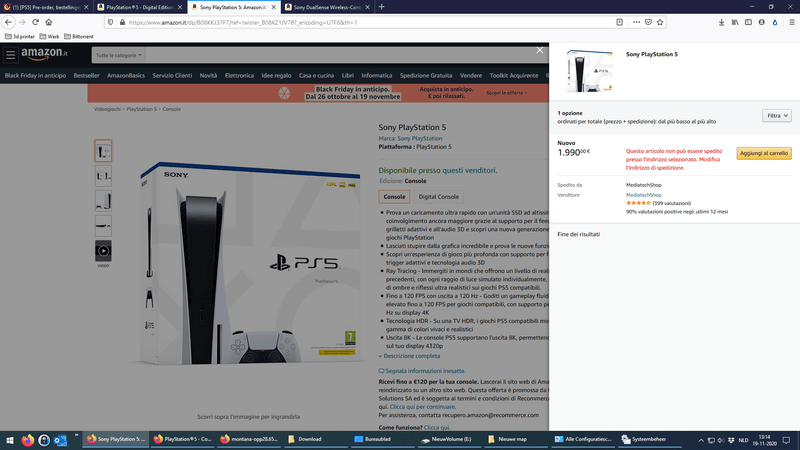Click the amazon.it logo

tap(44, 54)
